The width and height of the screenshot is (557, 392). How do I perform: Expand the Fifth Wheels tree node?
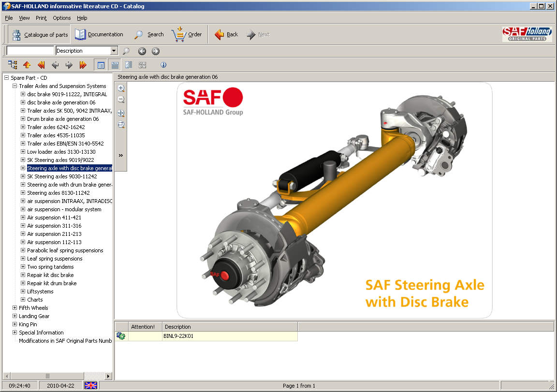click(x=15, y=308)
